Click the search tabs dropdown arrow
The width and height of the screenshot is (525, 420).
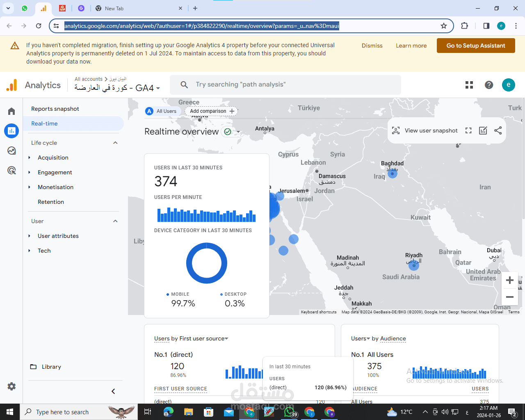(x=8, y=8)
